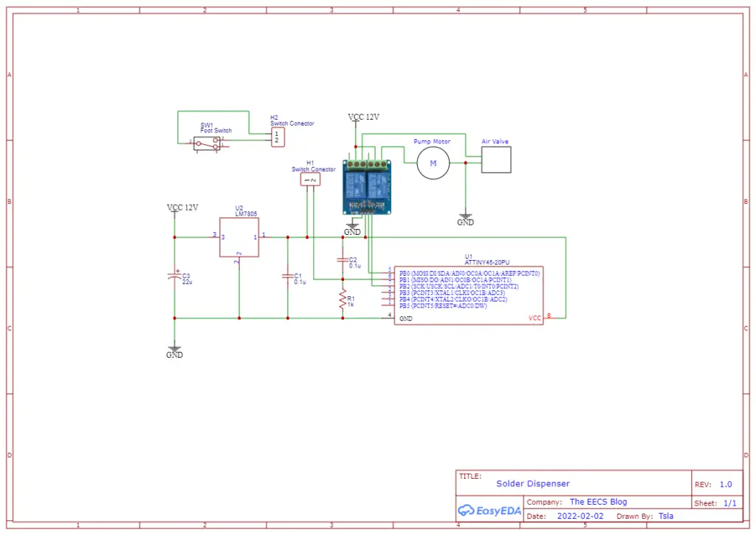Viewport: 756px width, 535px height.
Task: Select the GND symbol below C3
Action: point(174,350)
